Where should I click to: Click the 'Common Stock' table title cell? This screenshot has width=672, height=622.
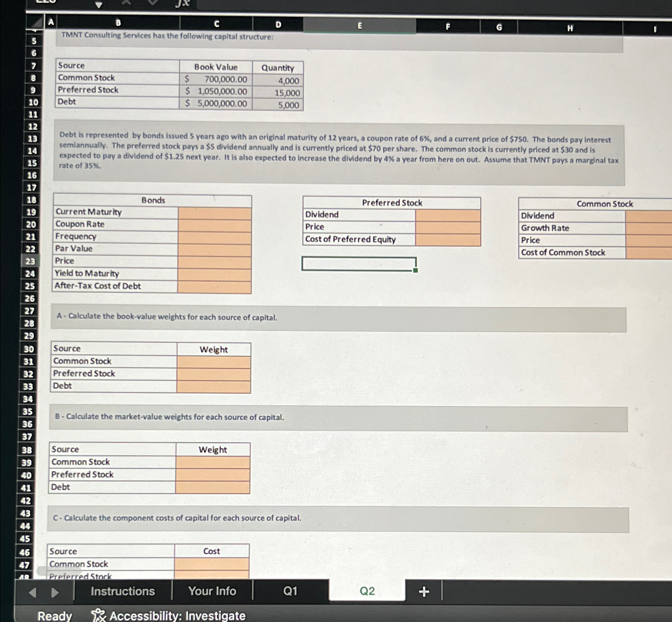tap(605, 204)
